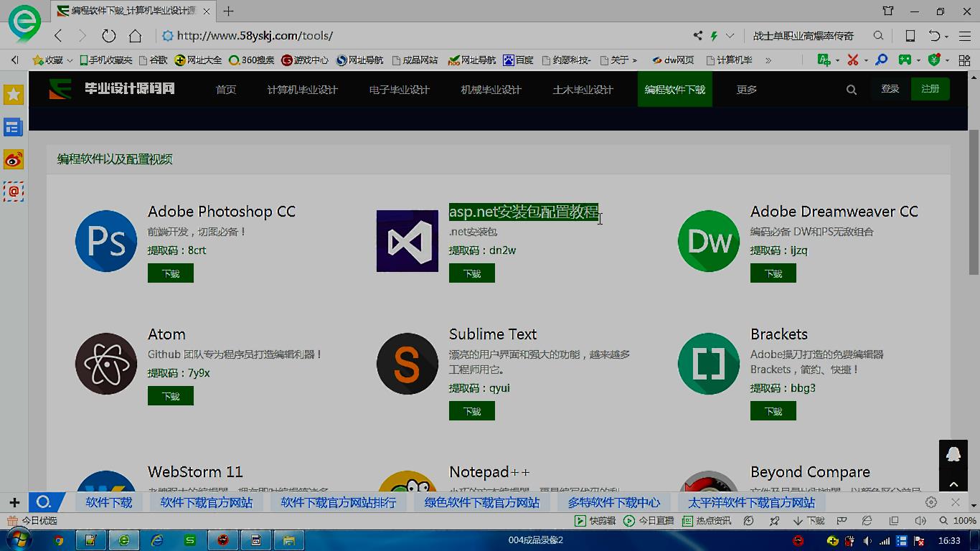Screen dimensions: 980x551
Task: Click the Visual Studio asp.net icon
Action: (x=407, y=241)
